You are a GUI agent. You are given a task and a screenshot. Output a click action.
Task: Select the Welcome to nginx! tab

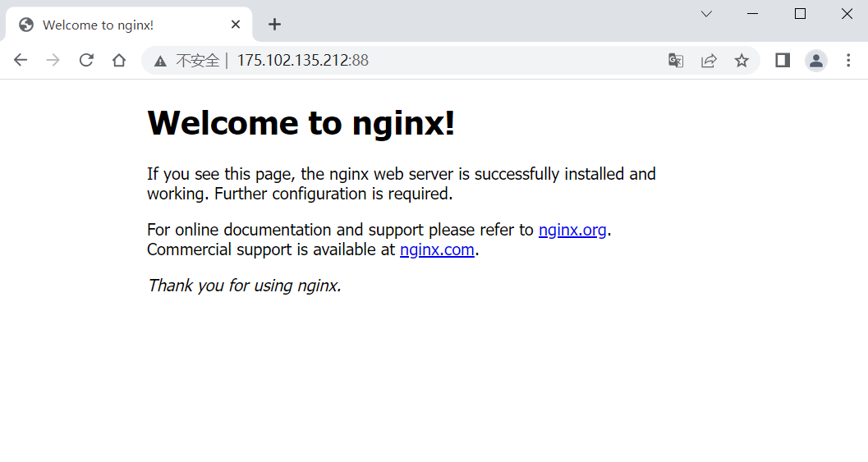pos(129,25)
